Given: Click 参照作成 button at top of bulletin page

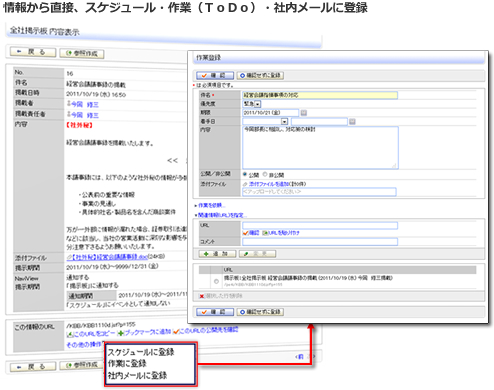Looking at the screenshot, I should click(x=82, y=53).
